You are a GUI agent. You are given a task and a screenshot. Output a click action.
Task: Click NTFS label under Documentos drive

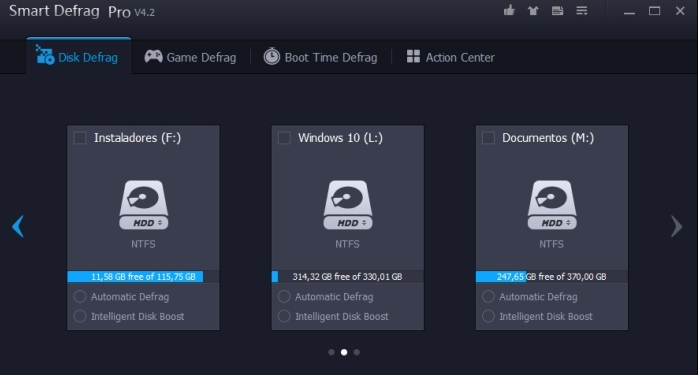[x=551, y=244]
